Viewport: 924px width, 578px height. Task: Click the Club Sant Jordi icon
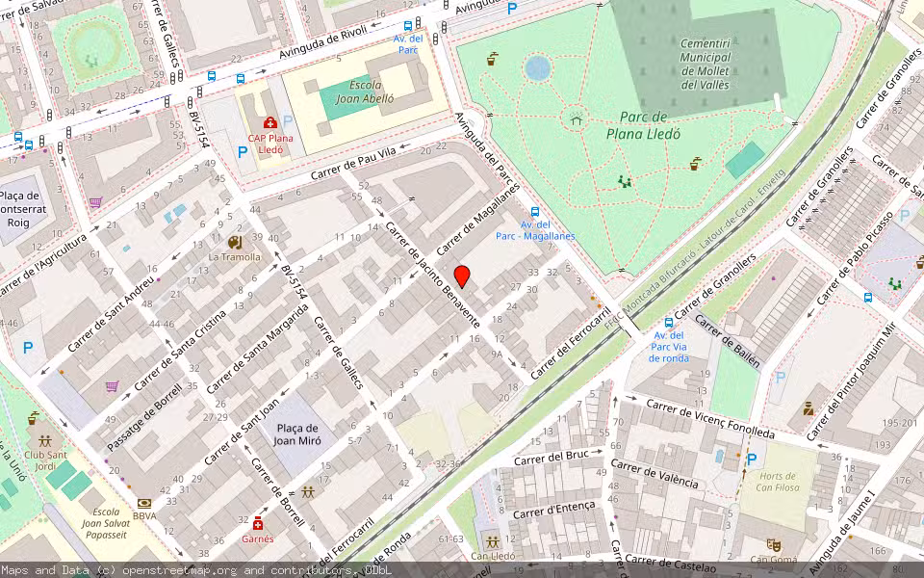coord(45,440)
